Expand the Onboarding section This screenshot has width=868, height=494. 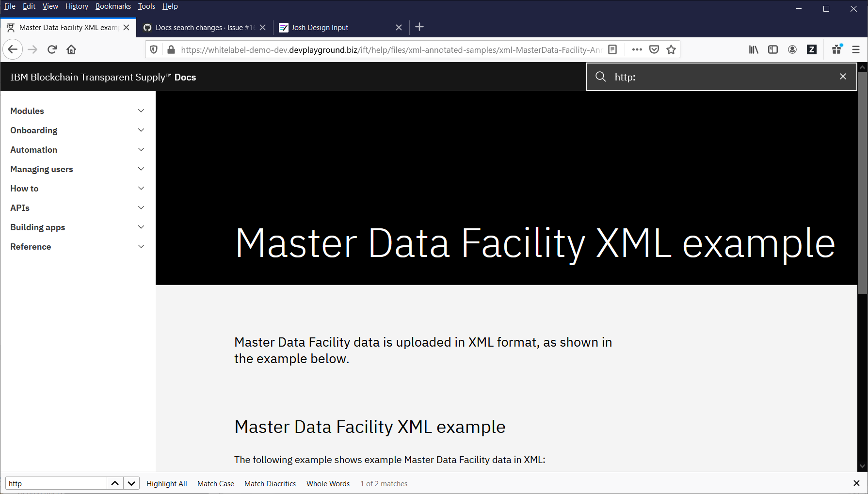click(x=78, y=130)
